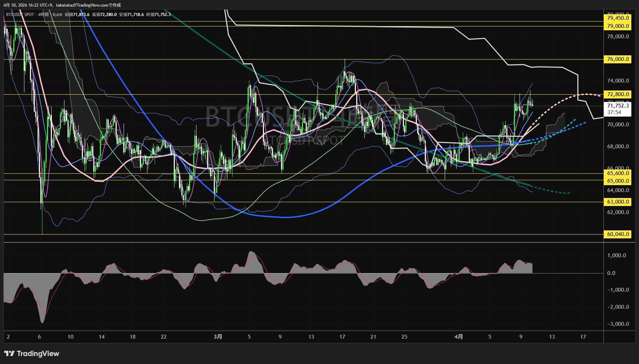Image resolution: width=639 pixels, height=364 pixels.
Task: Select the 79,450.0 yellow price label
Action: (618, 18)
